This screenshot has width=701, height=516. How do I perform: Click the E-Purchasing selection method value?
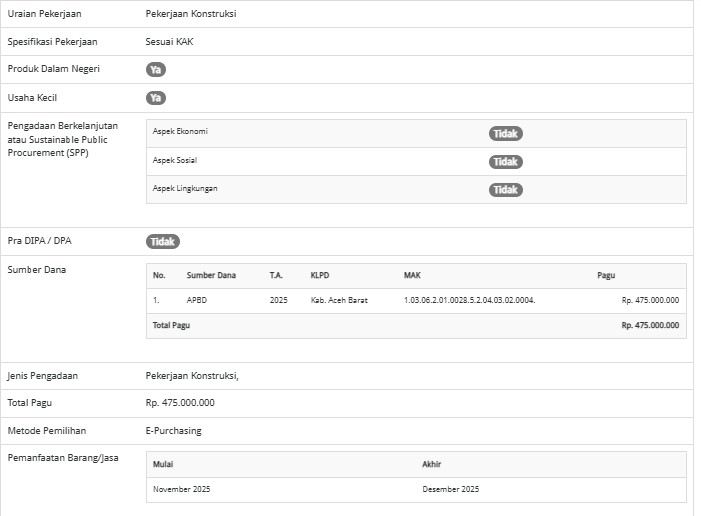point(173,431)
